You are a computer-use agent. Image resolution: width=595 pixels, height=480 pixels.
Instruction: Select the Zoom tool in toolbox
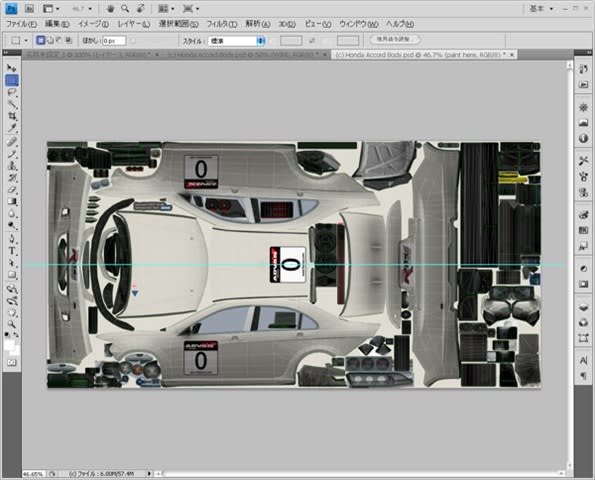(12, 324)
